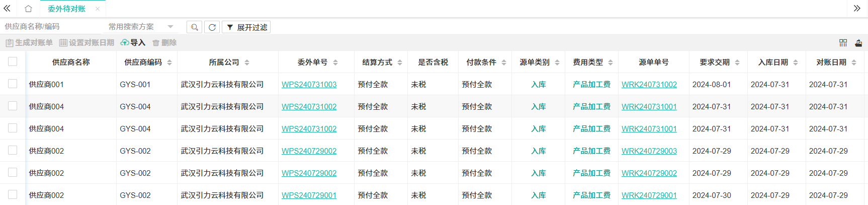Click the export icon at far right

tap(858, 43)
